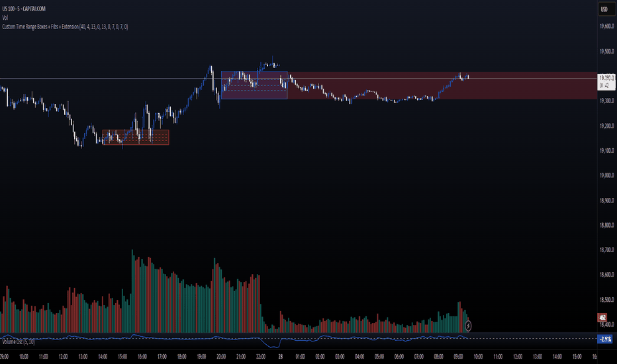This screenshot has width=617, height=364.
Task: Click the US 100 · 5 · CAPITALCOM symbol title
Action: click(x=24, y=9)
